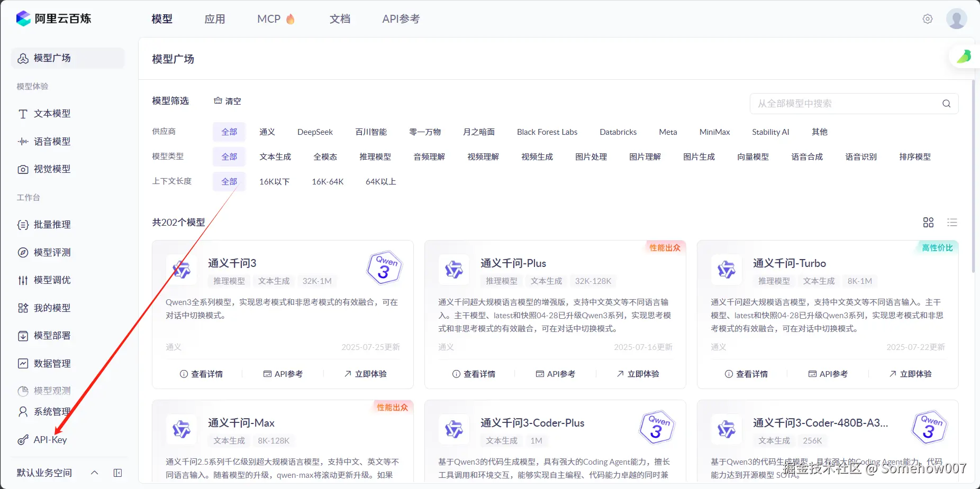The width and height of the screenshot is (980, 489).
Task: Collapse the sidebar panel icon
Action: coord(117,473)
